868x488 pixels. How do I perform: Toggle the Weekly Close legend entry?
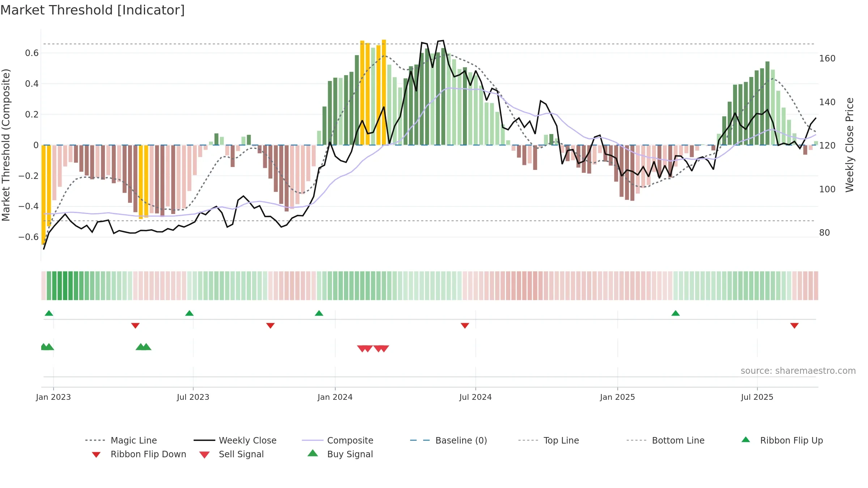[x=235, y=440]
